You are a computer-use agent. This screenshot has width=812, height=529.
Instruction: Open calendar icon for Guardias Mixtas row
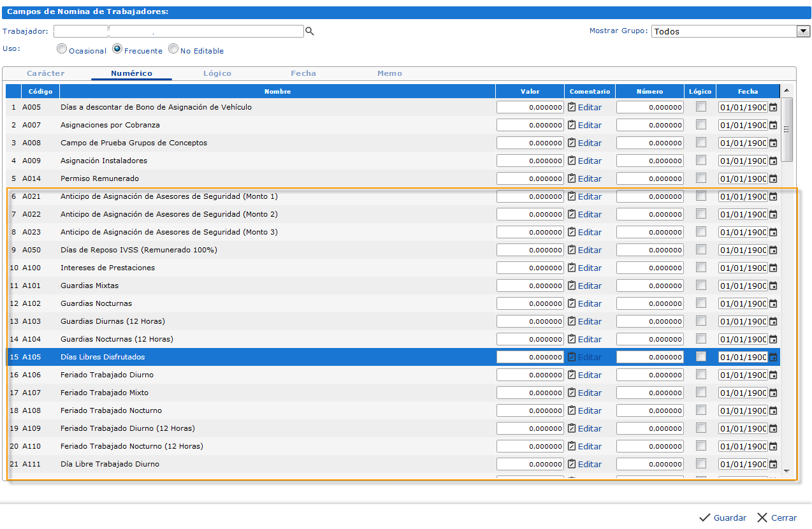pyautogui.click(x=773, y=286)
